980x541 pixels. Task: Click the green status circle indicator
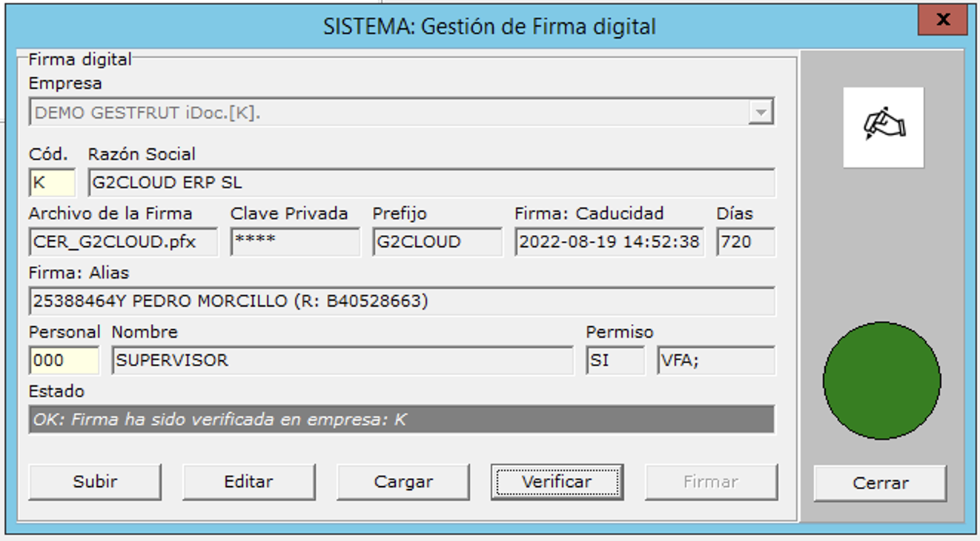coord(881,380)
